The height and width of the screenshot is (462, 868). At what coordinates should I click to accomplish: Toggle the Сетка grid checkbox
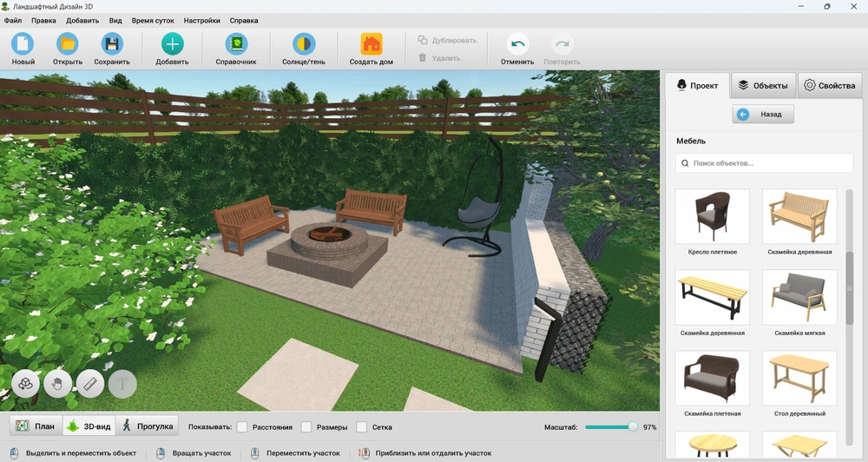pos(362,427)
